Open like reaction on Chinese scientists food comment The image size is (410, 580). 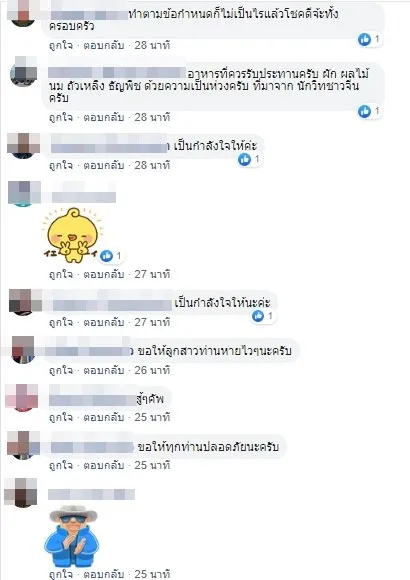click(x=364, y=111)
